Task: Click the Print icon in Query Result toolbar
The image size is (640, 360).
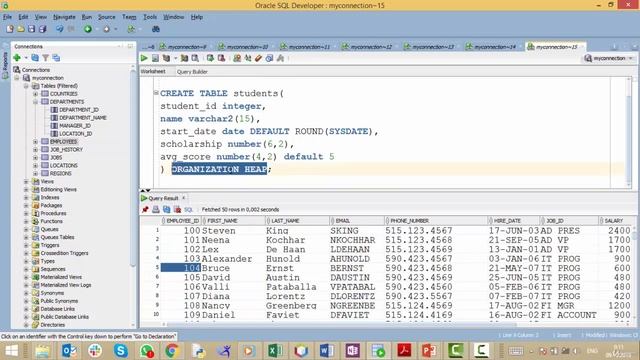Action: click(156, 209)
